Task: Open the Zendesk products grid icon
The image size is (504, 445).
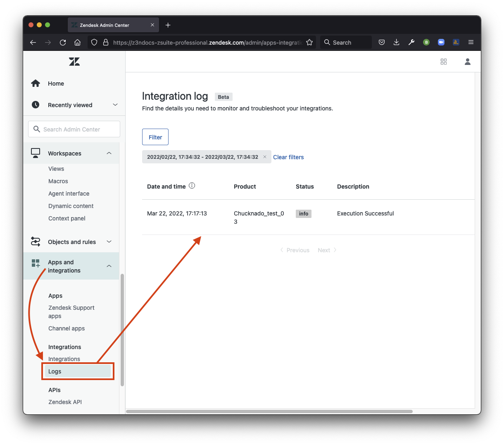Action: (x=444, y=62)
